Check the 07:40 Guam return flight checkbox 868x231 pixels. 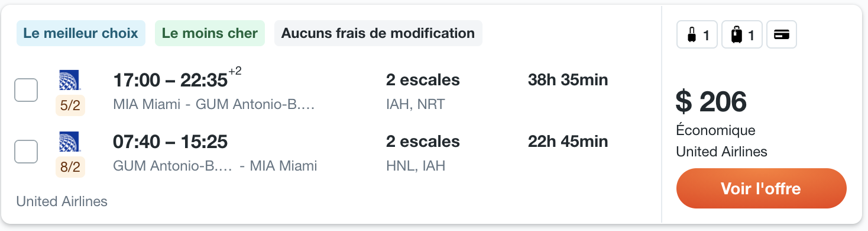coord(26,152)
